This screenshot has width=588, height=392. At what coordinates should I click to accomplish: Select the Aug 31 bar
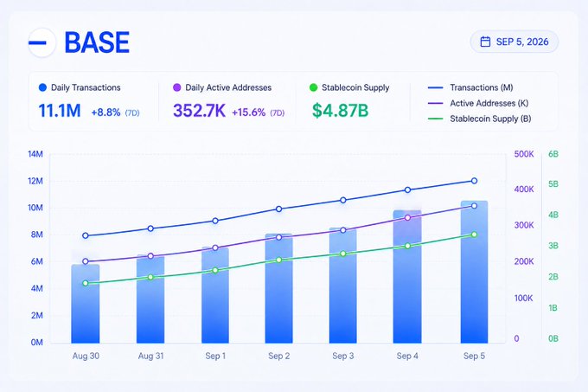(150, 299)
